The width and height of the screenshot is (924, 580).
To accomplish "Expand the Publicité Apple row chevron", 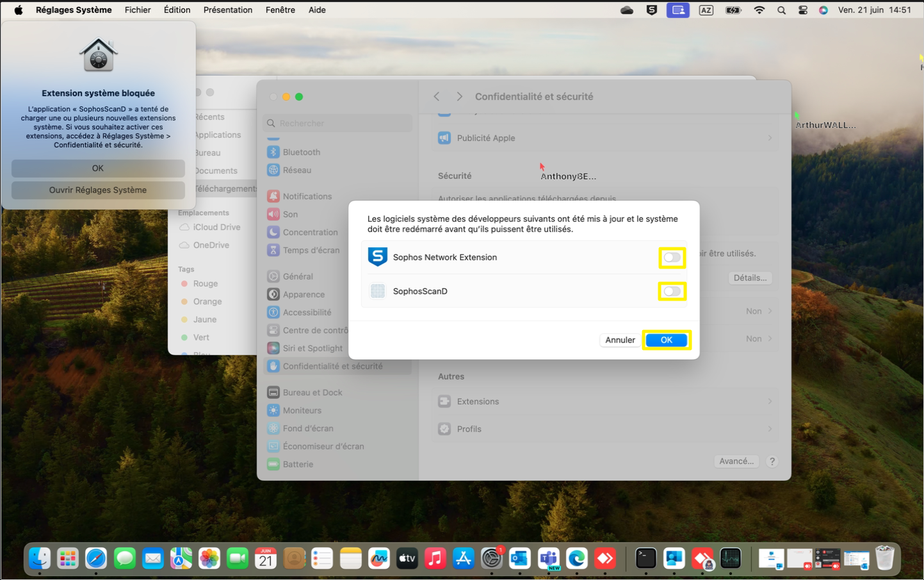I will 770,138.
